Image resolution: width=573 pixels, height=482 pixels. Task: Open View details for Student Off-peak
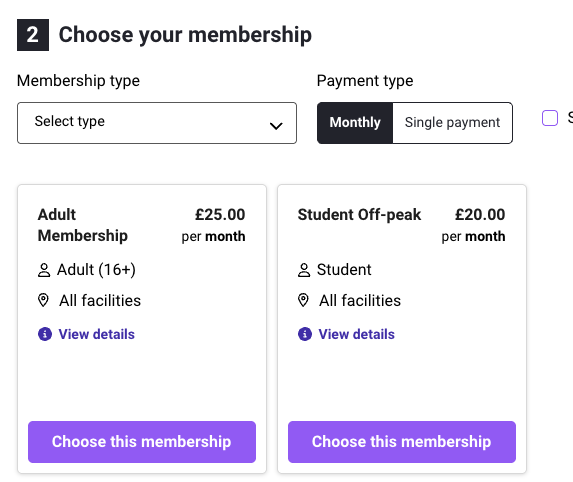click(x=356, y=334)
